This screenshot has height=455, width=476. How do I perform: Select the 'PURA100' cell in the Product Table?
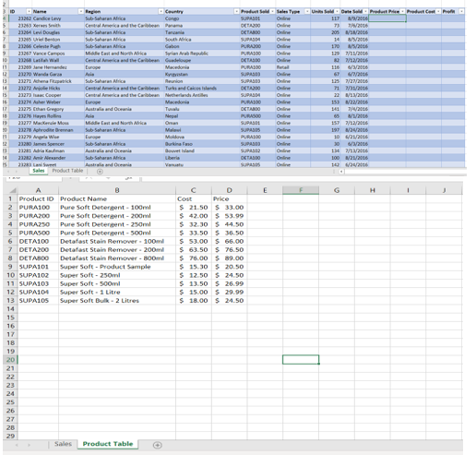[38, 208]
